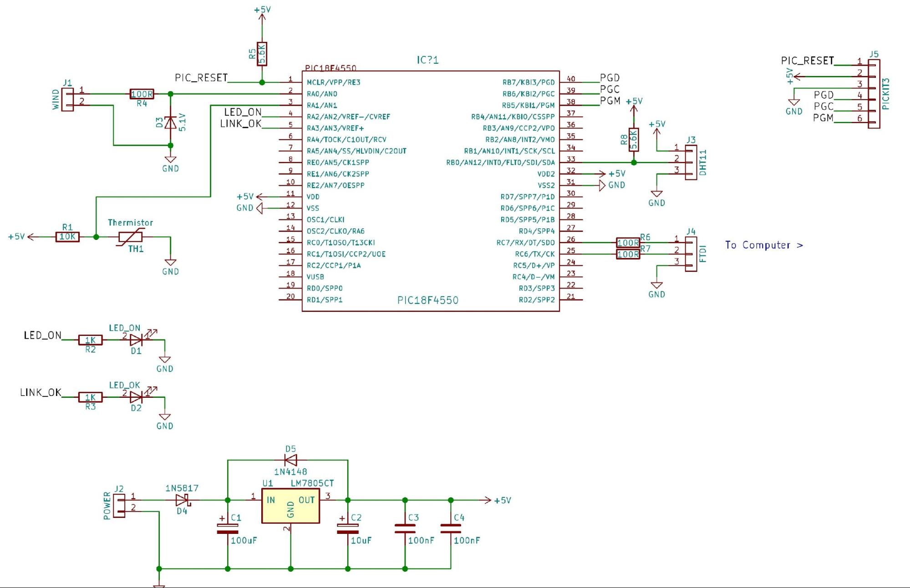Click the U1 LM7805CT regulator body

(x=290, y=506)
